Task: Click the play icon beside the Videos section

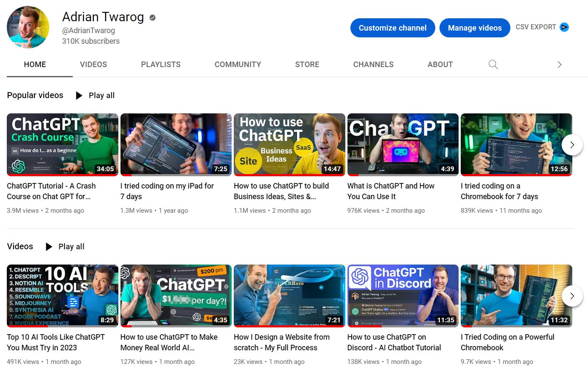Action: [x=49, y=247]
